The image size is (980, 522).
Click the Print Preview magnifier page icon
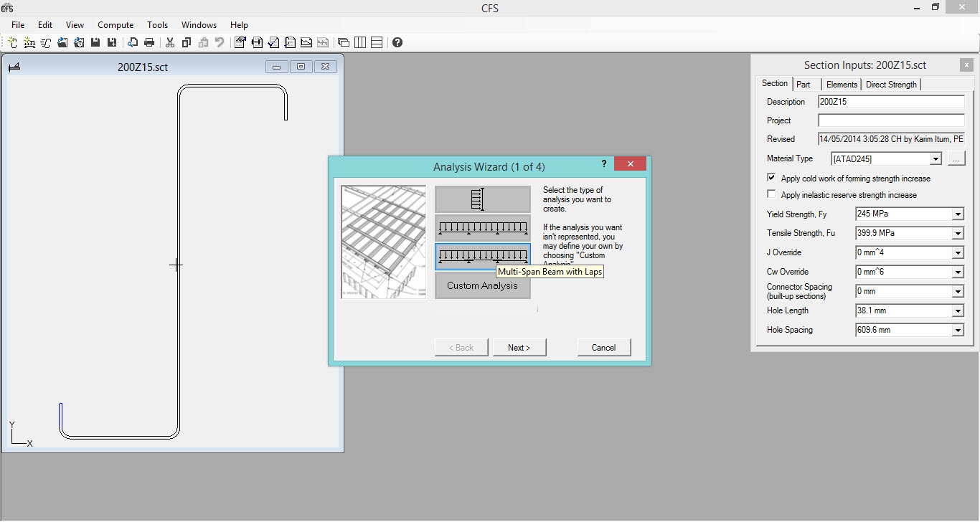point(133,43)
